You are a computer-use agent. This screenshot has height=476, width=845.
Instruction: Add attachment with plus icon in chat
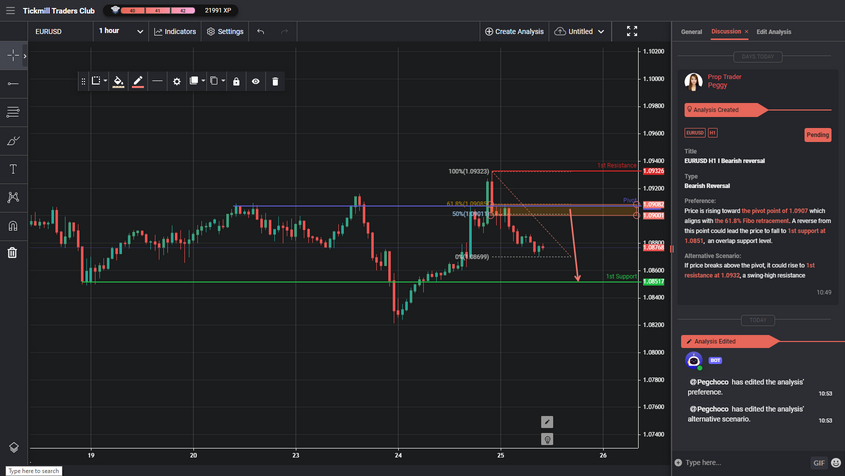coord(678,463)
